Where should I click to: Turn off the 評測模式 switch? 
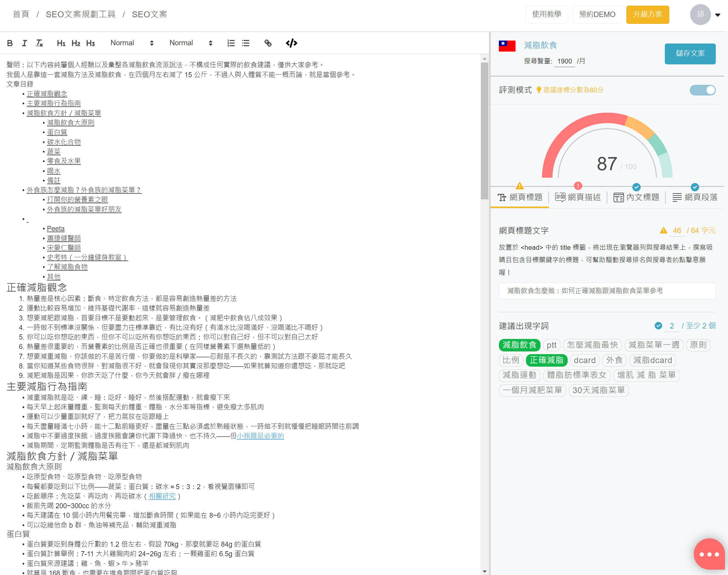pos(702,90)
